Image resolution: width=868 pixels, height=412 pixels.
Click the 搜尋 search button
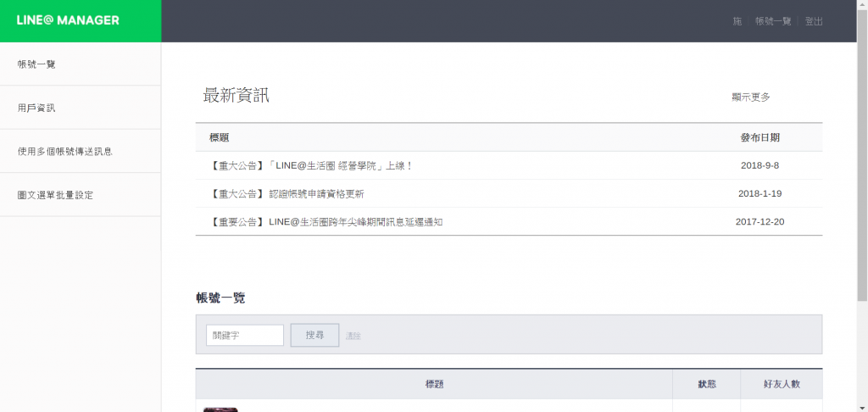pos(314,335)
